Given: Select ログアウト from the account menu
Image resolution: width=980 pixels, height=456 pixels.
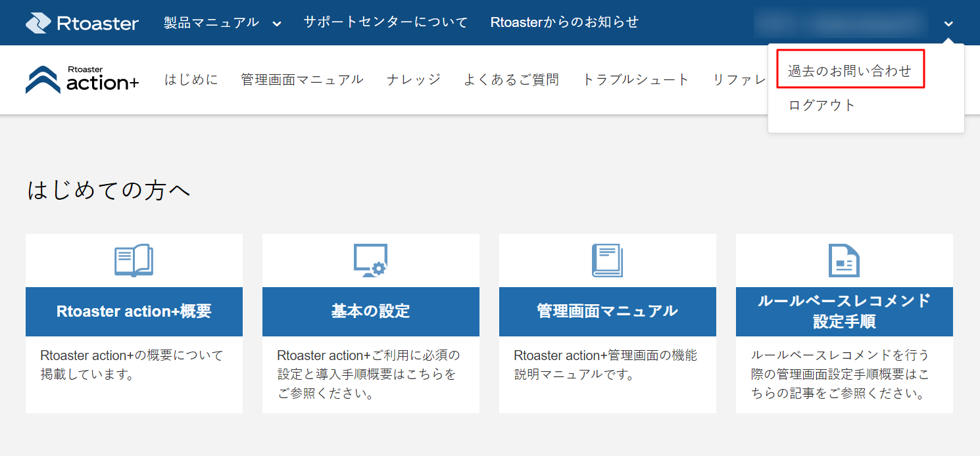Looking at the screenshot, I should (x=822, y=105).
